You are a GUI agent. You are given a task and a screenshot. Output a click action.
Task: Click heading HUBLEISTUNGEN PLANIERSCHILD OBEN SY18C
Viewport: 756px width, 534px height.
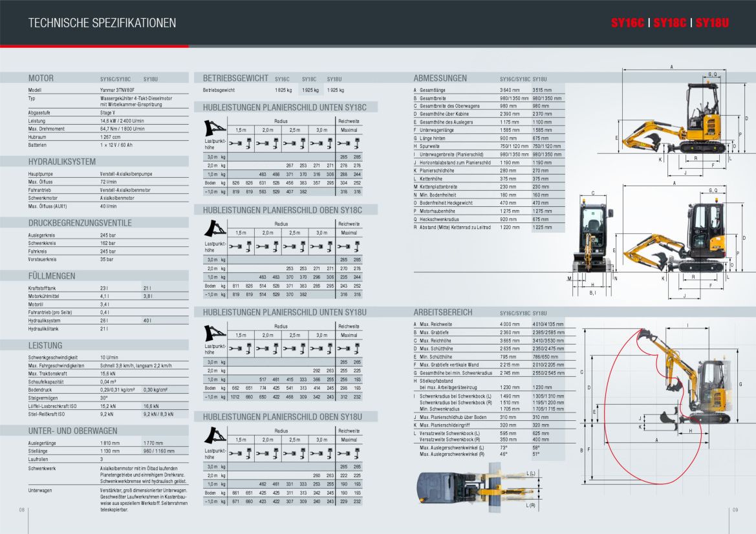tap(283, 210)
